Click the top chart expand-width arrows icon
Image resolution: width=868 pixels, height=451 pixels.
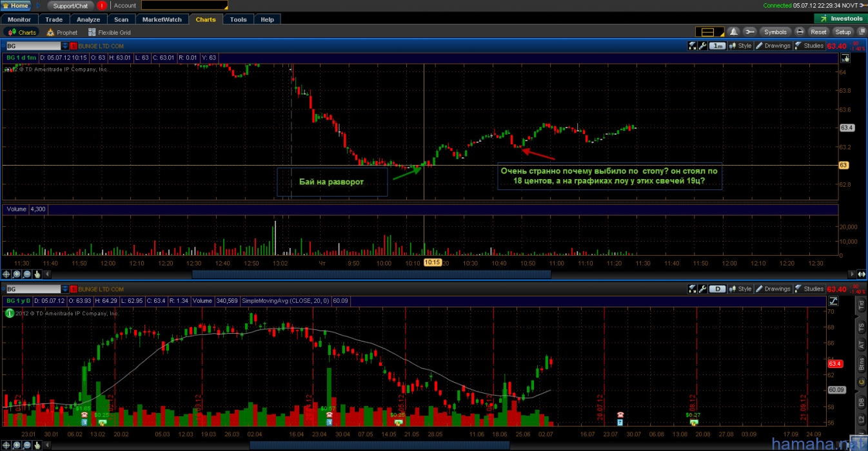(x=860, y=274)
